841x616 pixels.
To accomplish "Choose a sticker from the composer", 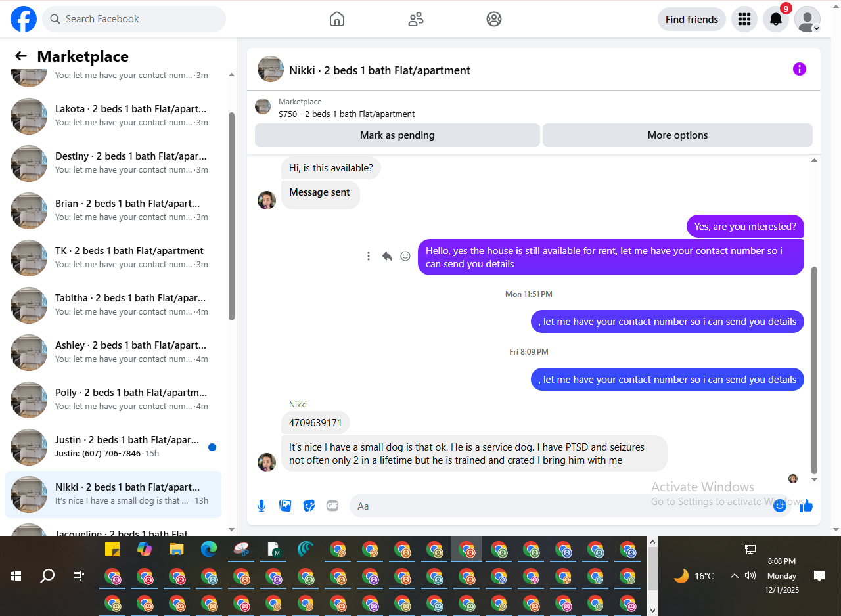I will [x=309, y=506].
